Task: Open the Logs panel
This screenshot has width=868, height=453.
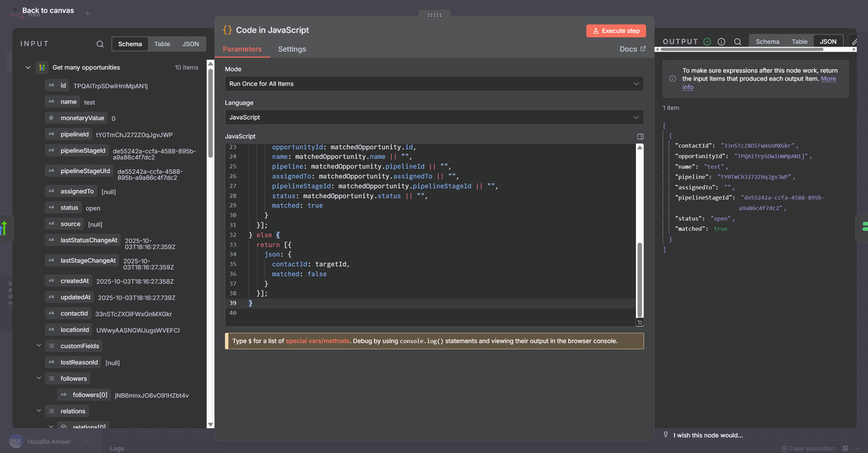Action: (x=117, y=449)
